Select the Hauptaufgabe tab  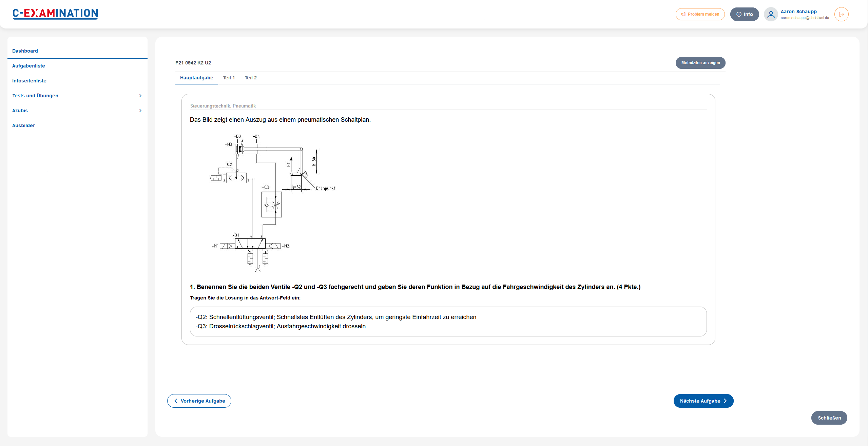pos(196,78)
